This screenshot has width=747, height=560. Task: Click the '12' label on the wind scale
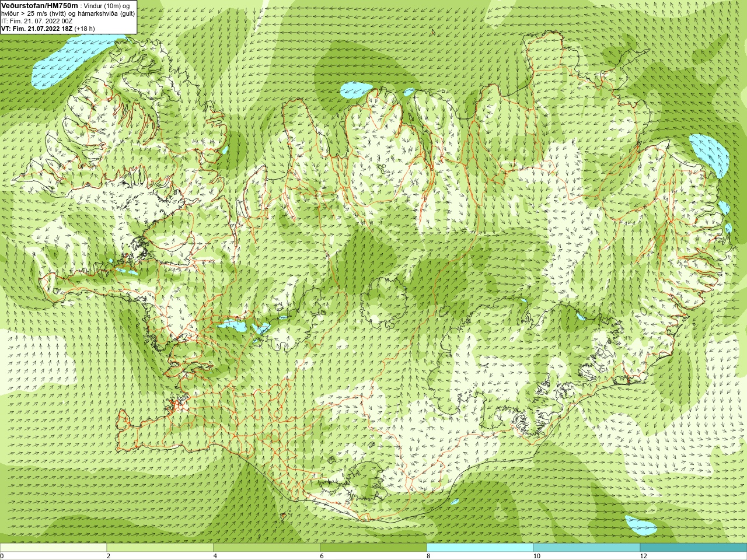(644, 556)
